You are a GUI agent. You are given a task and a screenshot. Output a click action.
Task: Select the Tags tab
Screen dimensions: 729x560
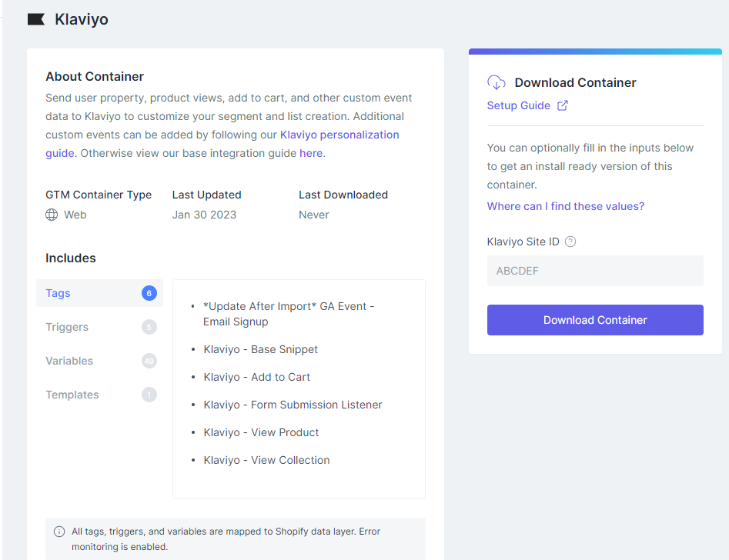click(x=59, y=293)
